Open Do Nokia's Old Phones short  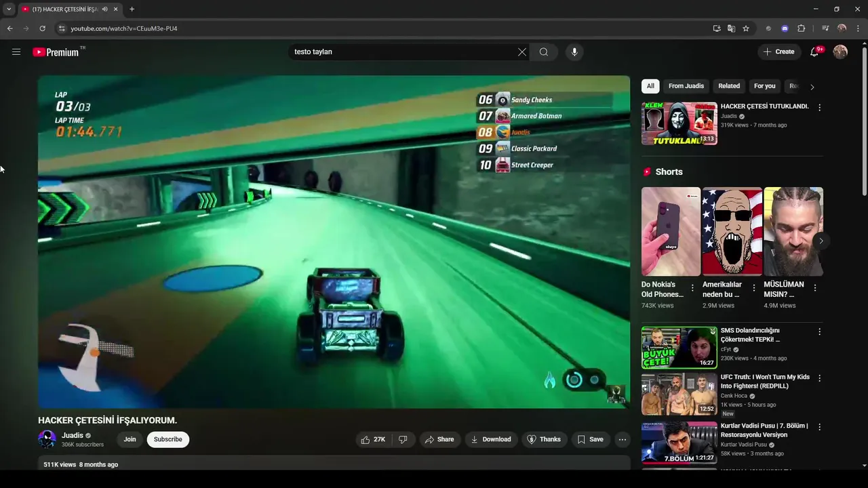point(671,232)
